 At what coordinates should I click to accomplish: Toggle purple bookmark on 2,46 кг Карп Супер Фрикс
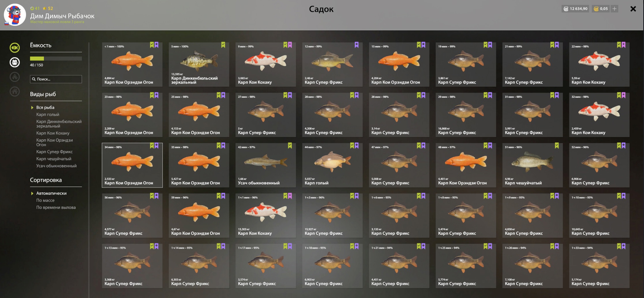(357, 45)
